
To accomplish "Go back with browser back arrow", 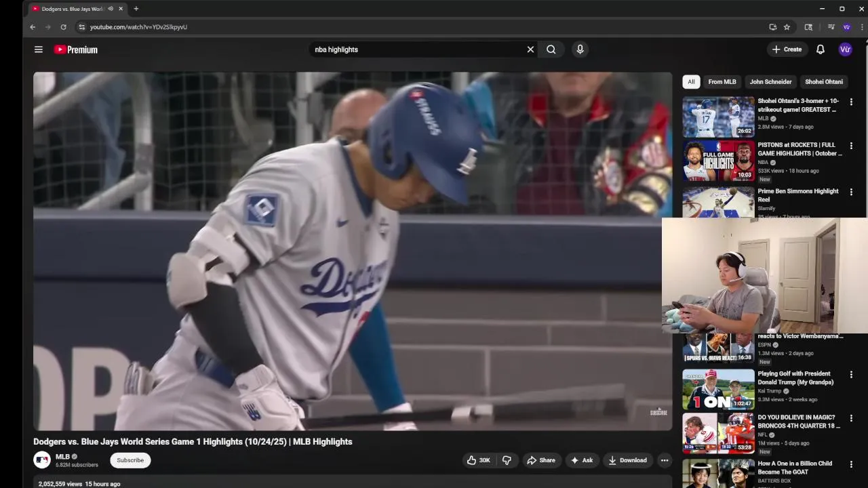I will point(33,27).
